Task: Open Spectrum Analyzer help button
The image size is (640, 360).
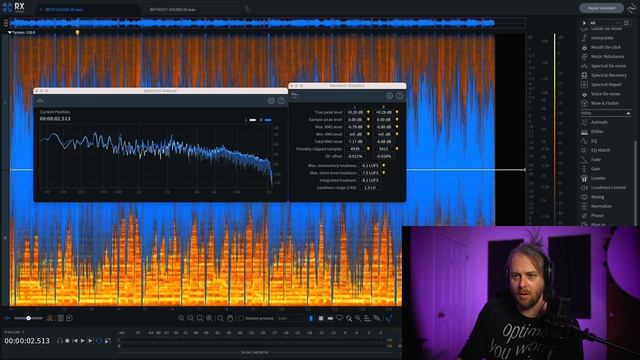Action: point(281,101)
